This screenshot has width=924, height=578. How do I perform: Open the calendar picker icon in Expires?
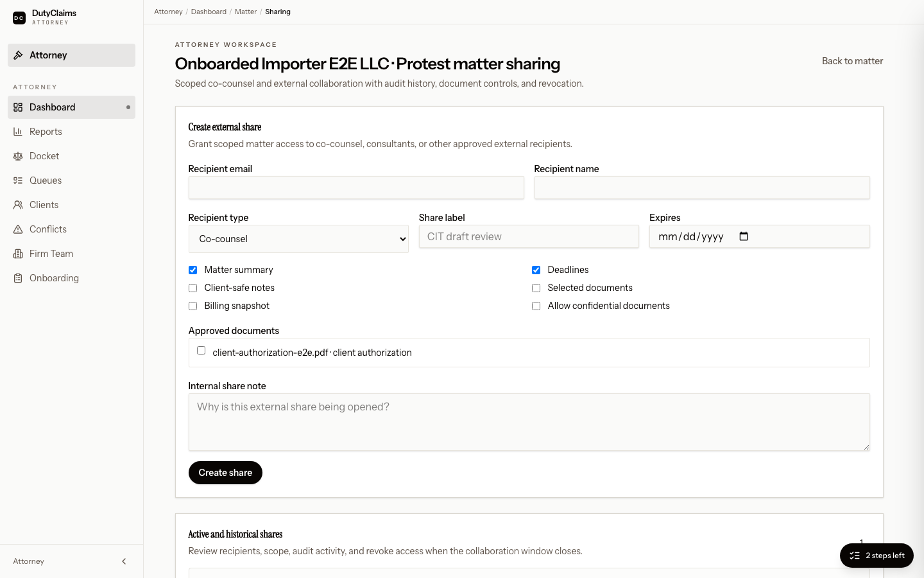pyautogui.click(x=744, y=236)
